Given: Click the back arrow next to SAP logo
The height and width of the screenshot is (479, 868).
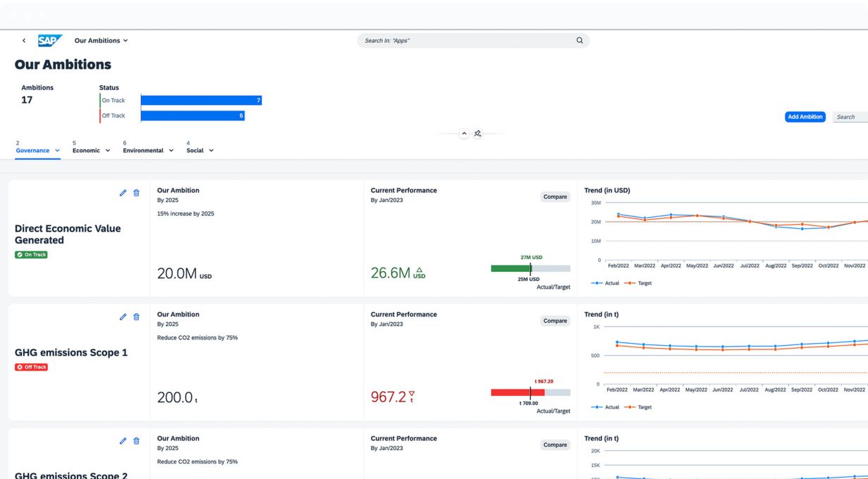Looking at the screenshot, I should [24, 41].
